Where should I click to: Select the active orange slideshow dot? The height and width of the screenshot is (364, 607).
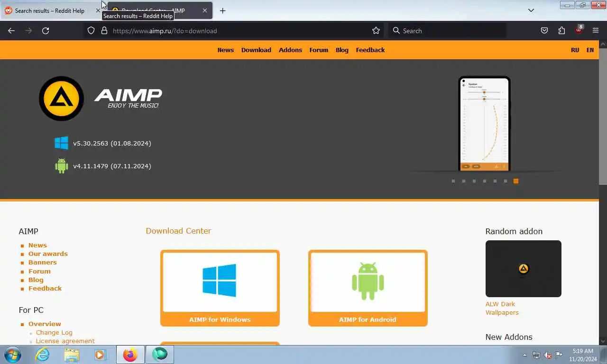click(516, 181)
